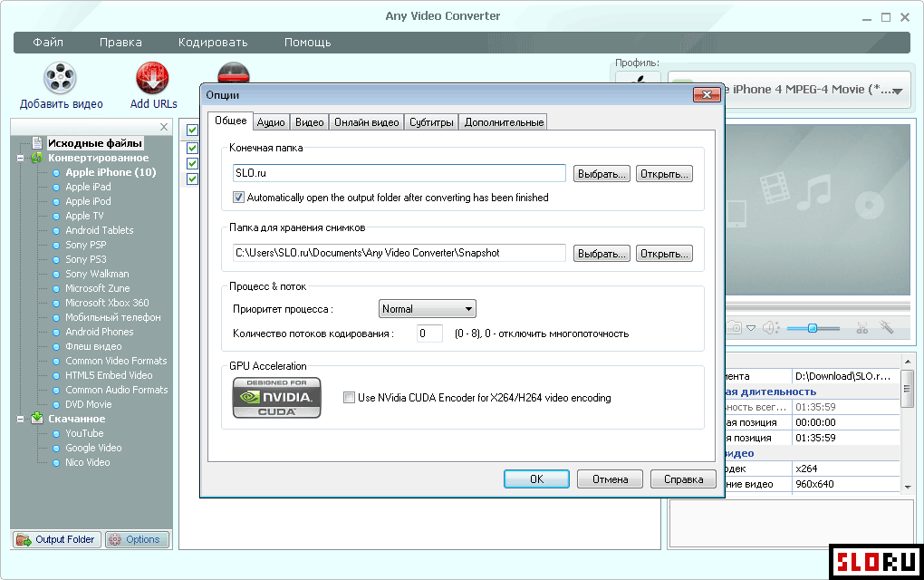The height and width of the screenshot is (580, 924).
Task: Click the snapshot folder path field
Action: click(399, 253)
